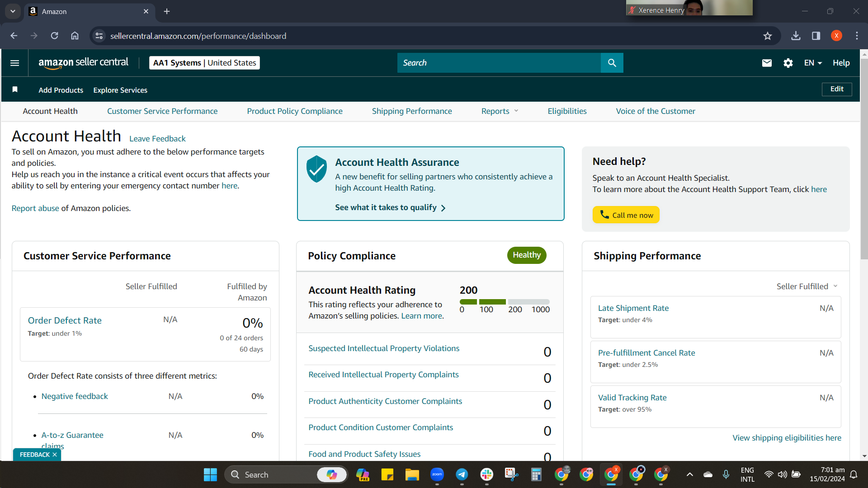Image resolution: width=868 pixels, height=488 pixels.
Task: Click the Add Products shortcut
Action: coord(61,90)
